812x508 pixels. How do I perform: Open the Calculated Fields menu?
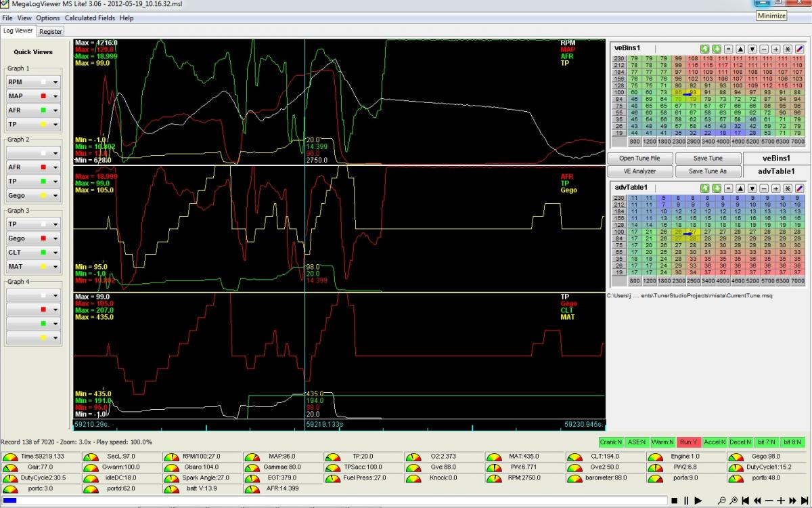tap(89, 18)
